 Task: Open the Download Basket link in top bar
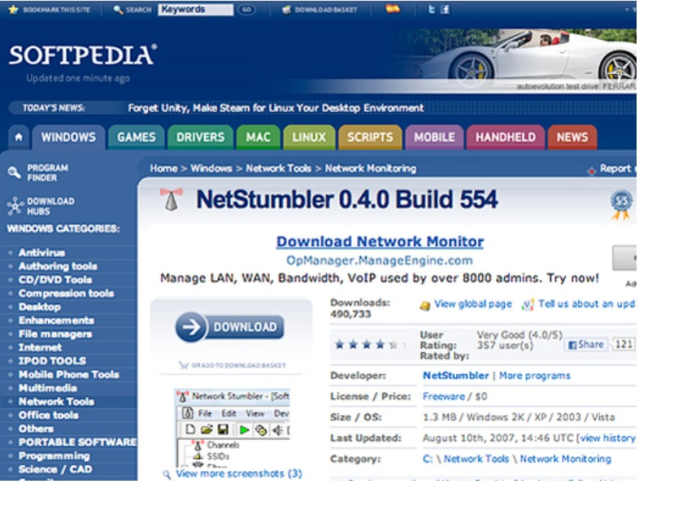coord(320,9)
